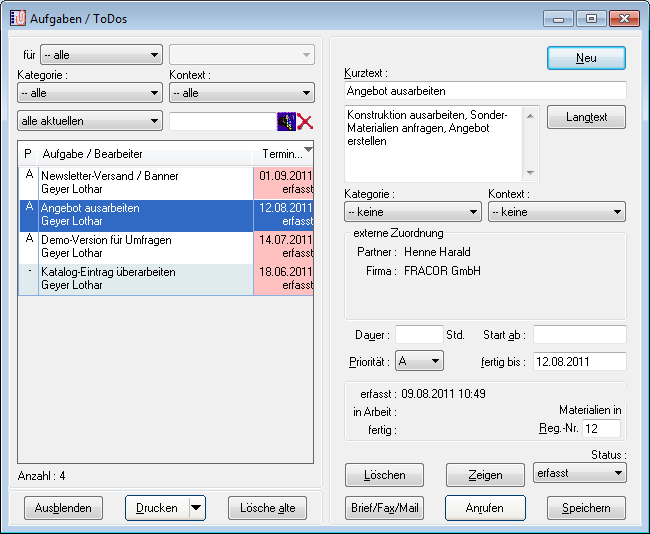The width and height of the screenshot is (650, 534).
Task: Click the triangle at the task list header corner
Action: (x=307, y=148)
